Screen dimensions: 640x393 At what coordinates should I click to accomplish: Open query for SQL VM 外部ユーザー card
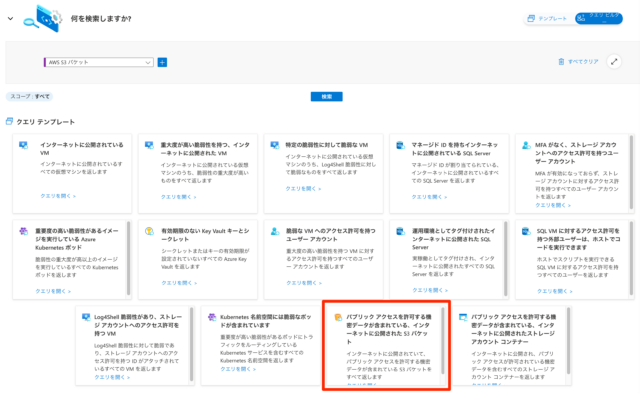pos(555,291)
